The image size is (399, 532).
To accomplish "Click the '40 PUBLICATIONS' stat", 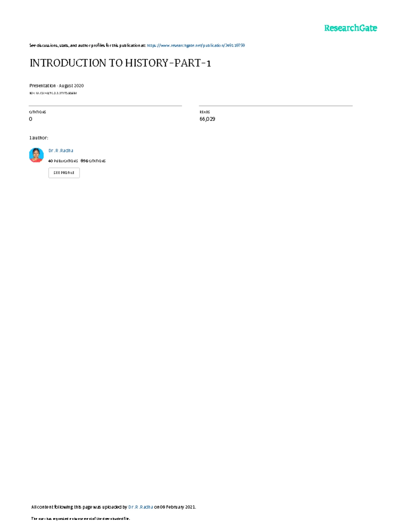I will point(63,161).
